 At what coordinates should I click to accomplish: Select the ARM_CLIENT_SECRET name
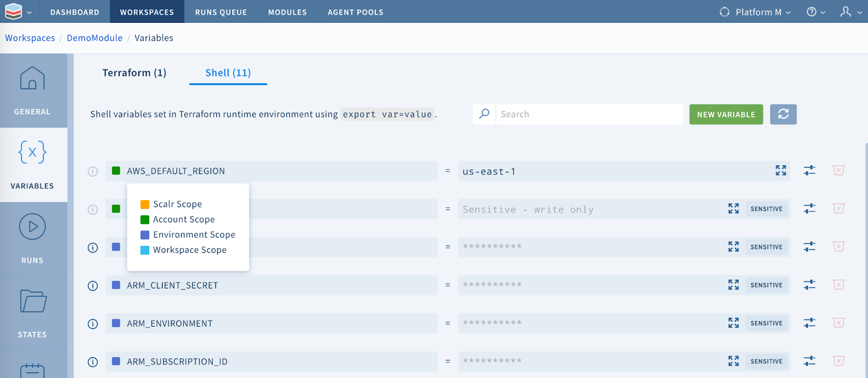(173, 285)
